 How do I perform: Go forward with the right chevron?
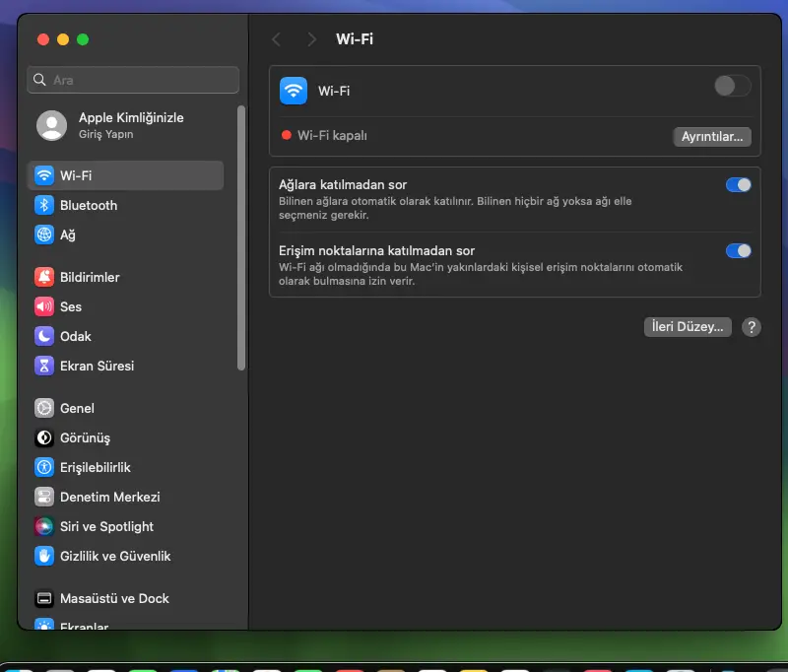[311, 39]
